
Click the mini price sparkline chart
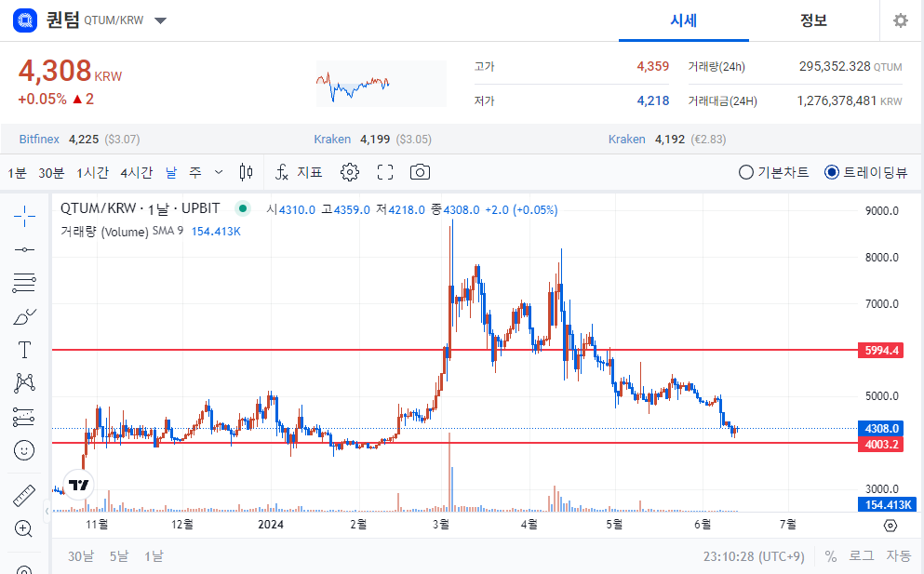[382, 84]
